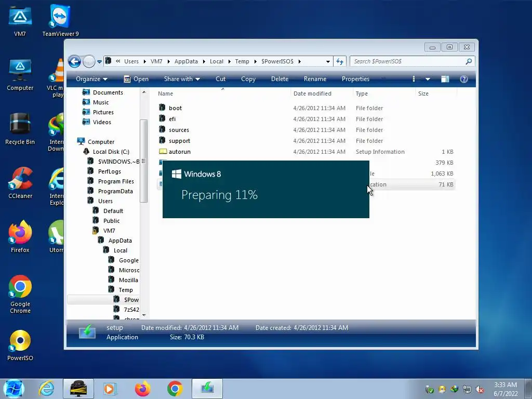This screenshot has height=399, width=532.
Task: Open the Share with dropdown
Action: pos(182,79)
